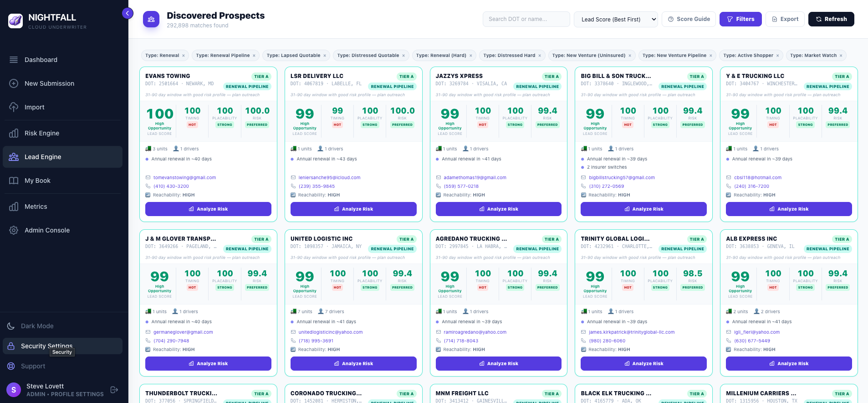Refresh the prospects list
This screenshot has width=868, height=403.
pyautogui.click(x=831, y=19)
